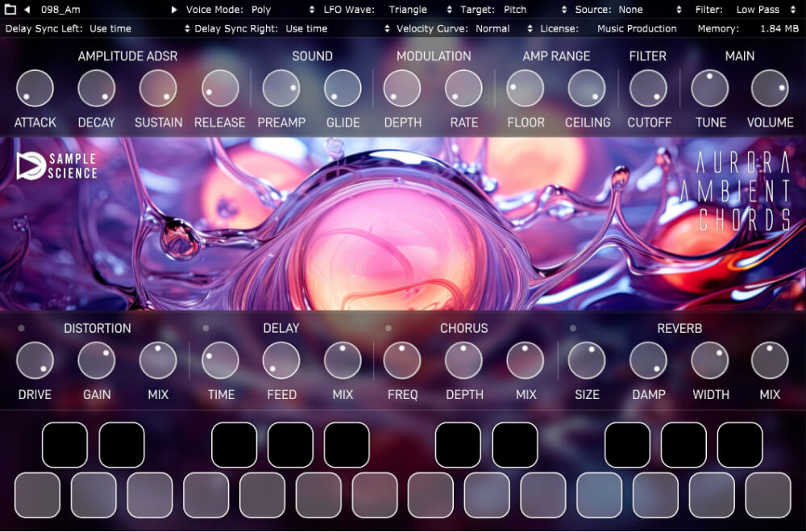This screenshot has width=806, height=532.
Task: Open the preset browser folder icon
Action: coord(10,9)
